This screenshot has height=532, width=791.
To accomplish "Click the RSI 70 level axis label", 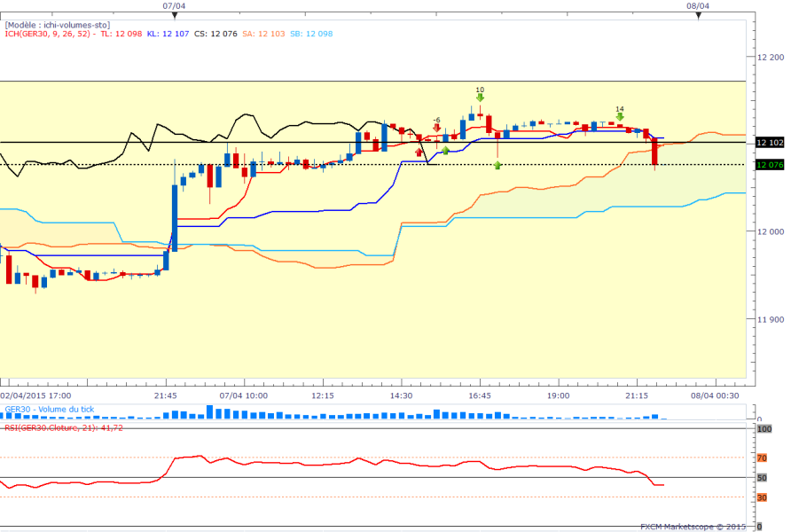I will [761, 458].
